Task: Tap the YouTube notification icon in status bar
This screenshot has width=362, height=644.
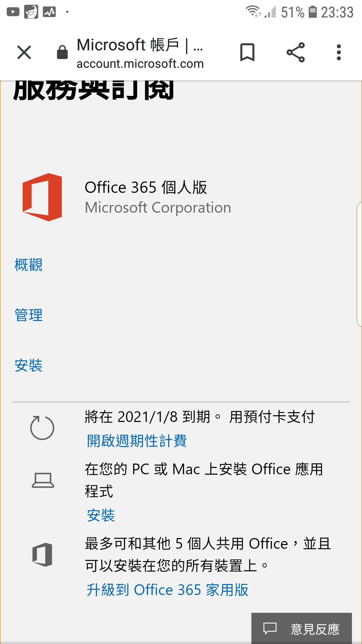Action: click(x=13, y=12)
